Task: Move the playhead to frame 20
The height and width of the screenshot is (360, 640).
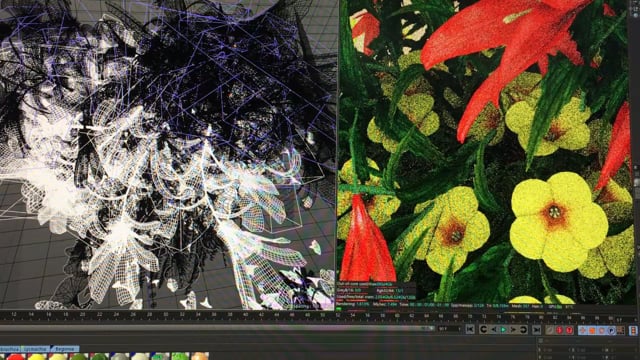Action: [82, 315]
